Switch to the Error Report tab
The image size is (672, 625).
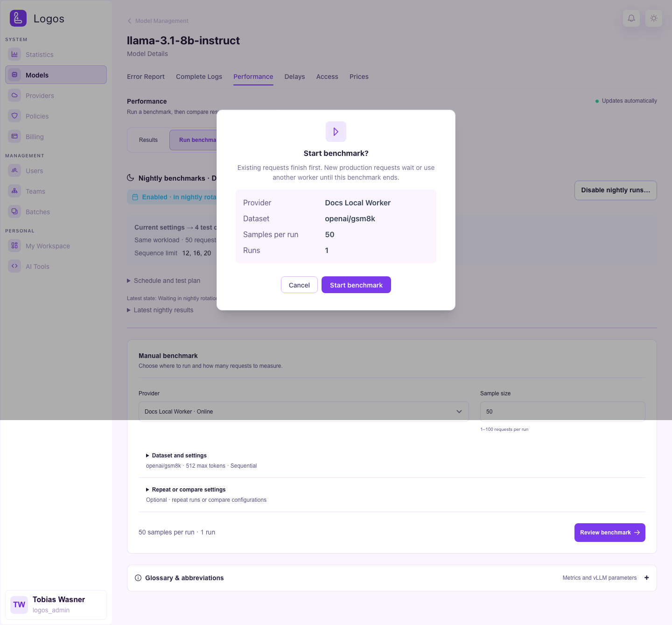[x=146, y=77]
